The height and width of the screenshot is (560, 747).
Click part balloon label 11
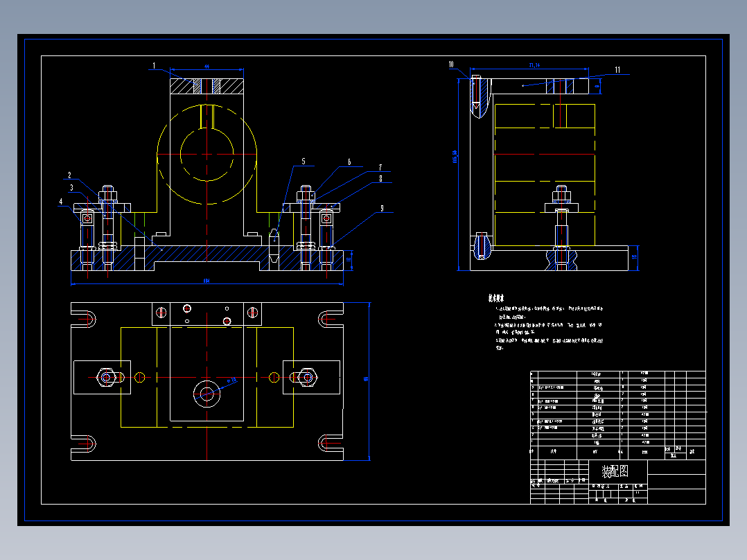(x=617, y=70)
